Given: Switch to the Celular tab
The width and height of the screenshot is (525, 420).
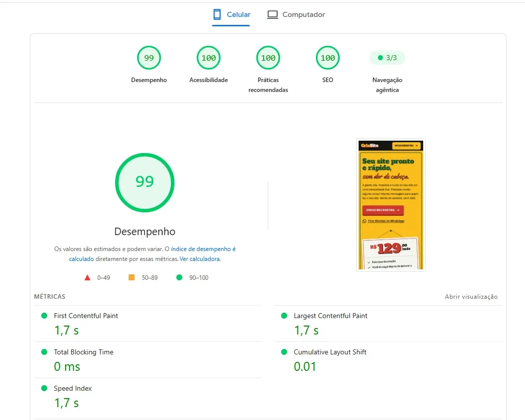Looking at the screenshot, I should pos(231,15).
